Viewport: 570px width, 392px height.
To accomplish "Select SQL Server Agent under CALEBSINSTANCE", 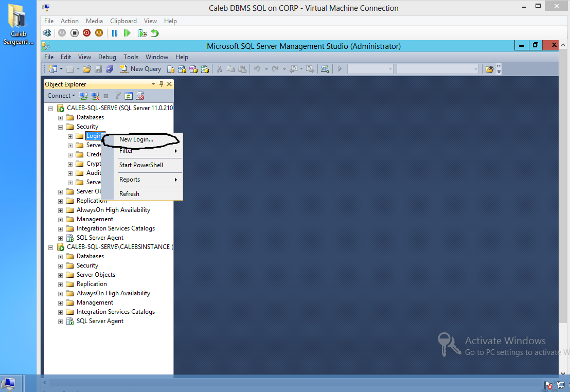I will coord(100,321).
